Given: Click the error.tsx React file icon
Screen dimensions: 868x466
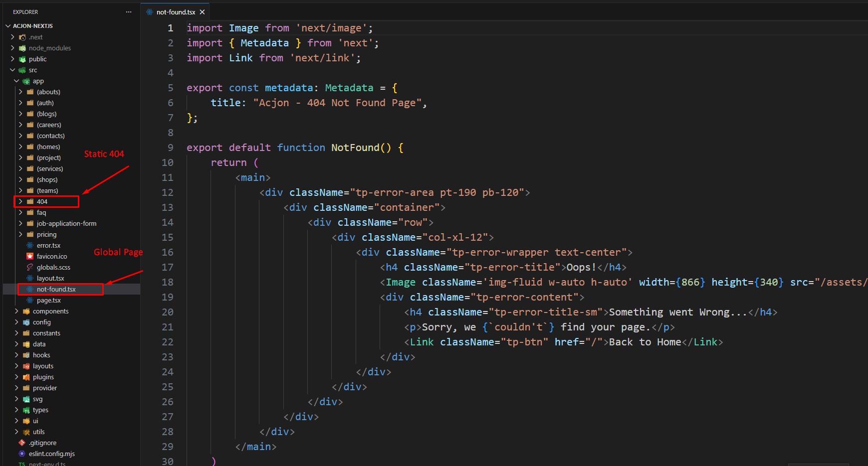Looking at the screenshot, I should tap(30, 245).
